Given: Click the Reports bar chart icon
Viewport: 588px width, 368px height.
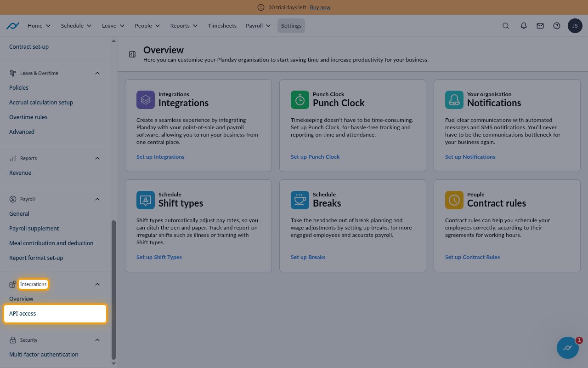Looking at the screenshot, I should click(13, 158).
